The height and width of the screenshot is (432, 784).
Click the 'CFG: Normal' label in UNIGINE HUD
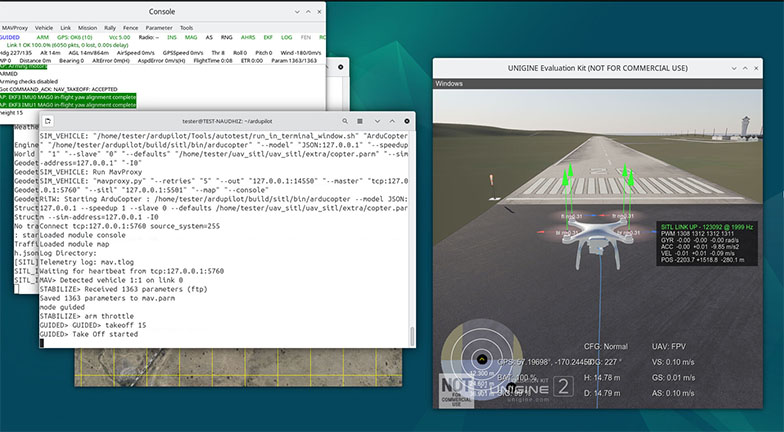(x=606, y=346)
